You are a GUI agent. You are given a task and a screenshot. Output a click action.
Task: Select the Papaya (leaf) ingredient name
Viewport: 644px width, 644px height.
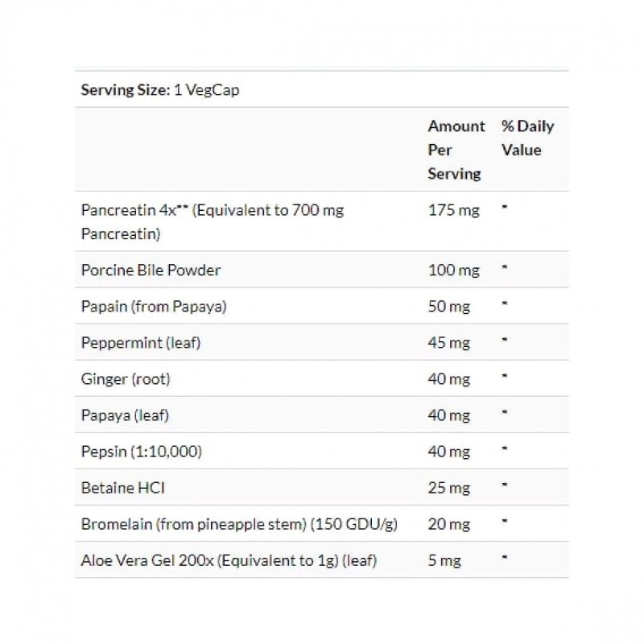(125, 415)
